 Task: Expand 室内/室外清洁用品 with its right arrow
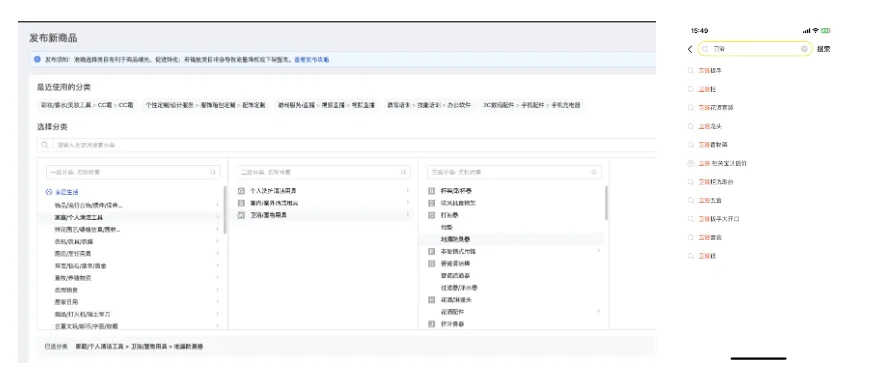407,203
